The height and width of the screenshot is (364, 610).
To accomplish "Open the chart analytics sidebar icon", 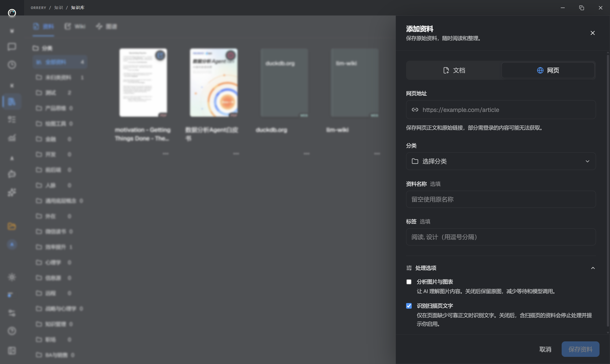I will pyautogui.click(x=12, y=138).
